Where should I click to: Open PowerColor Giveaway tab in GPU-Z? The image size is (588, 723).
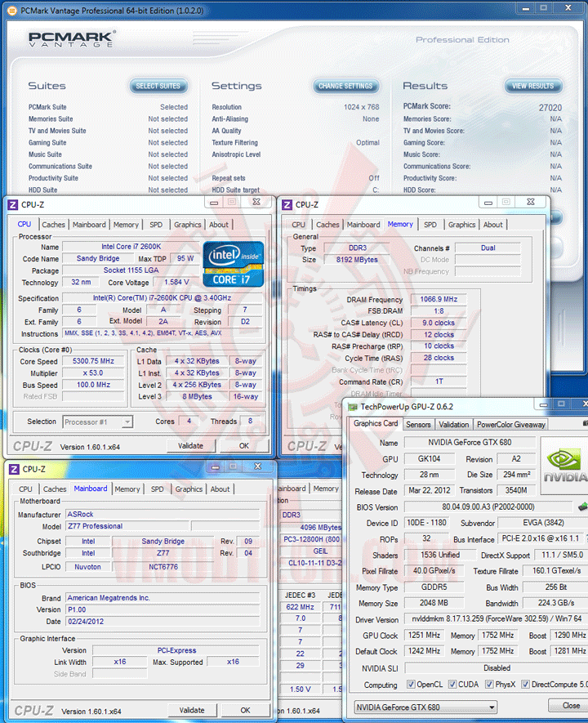point(511,424)
